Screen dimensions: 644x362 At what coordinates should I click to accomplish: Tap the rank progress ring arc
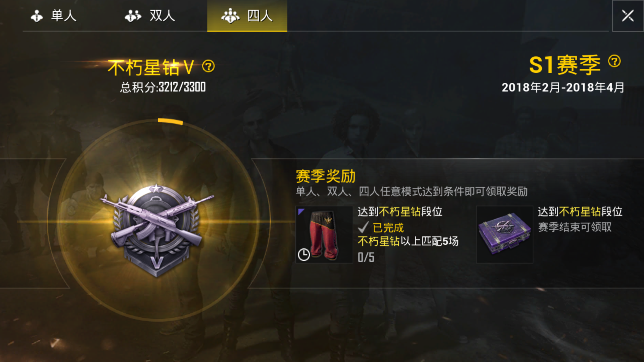pyautogui.click(x=171, y=121)
